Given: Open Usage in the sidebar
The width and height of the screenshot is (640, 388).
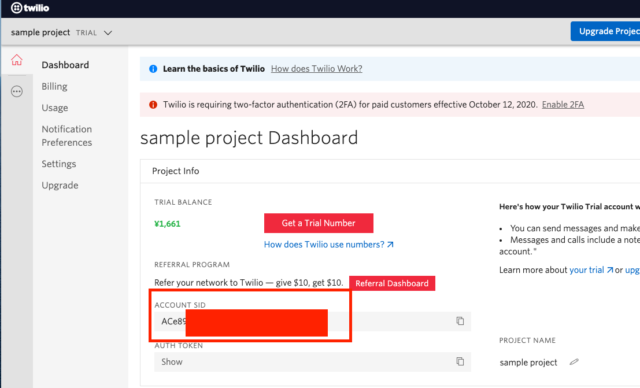Looking at the screenshot, I should [x=55, y=108].
